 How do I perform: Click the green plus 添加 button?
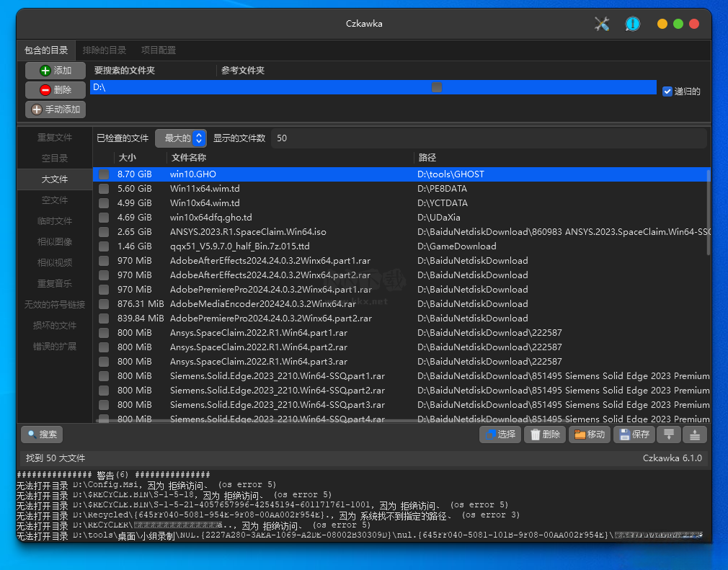tap(56, 71)
